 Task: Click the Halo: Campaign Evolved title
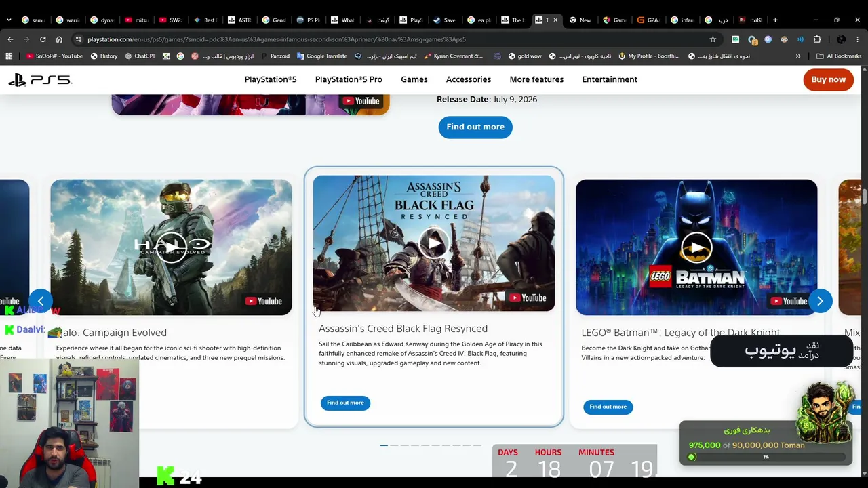pos(111,333)
